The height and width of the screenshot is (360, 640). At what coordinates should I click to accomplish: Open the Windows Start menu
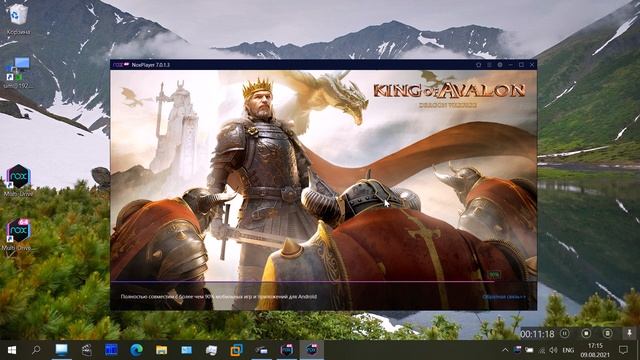pyautogui.click(x=11, y=350)
